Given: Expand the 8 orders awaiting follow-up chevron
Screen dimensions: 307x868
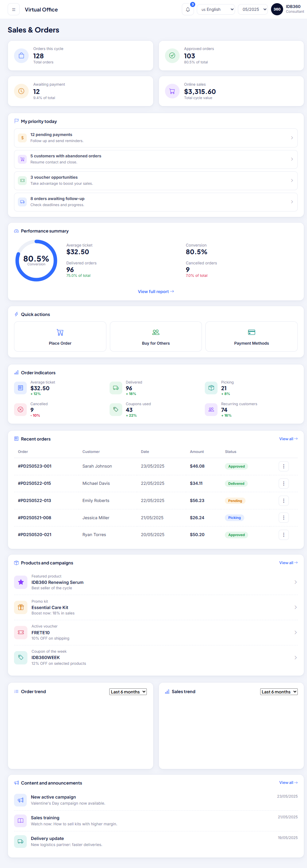Looking at the screenshot, I should coord(292,202).
